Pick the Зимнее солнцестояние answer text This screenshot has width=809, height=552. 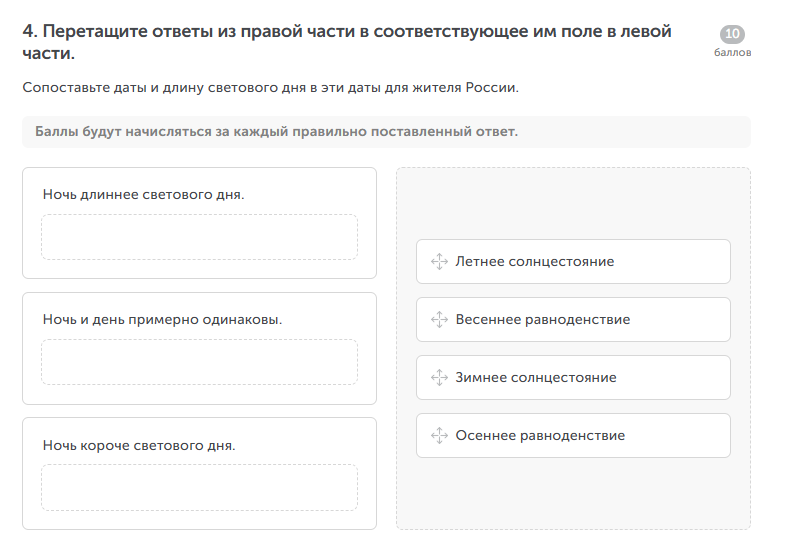coord(535,378)
